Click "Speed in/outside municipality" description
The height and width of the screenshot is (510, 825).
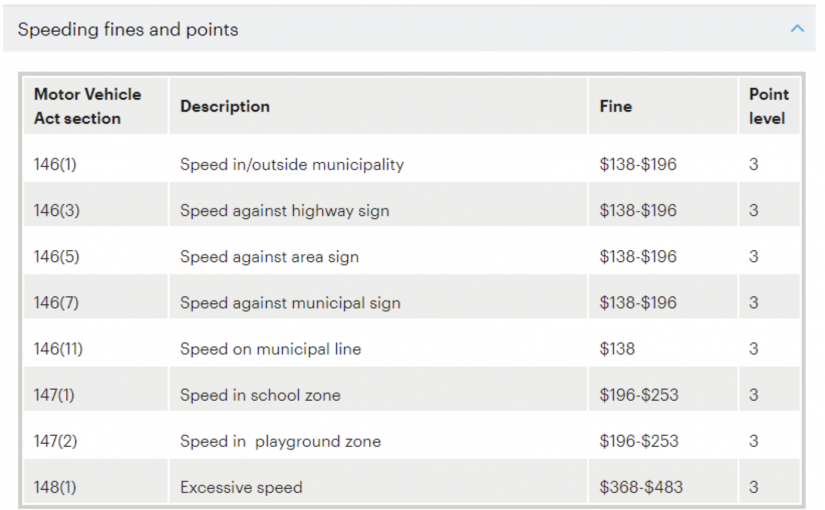292,164
